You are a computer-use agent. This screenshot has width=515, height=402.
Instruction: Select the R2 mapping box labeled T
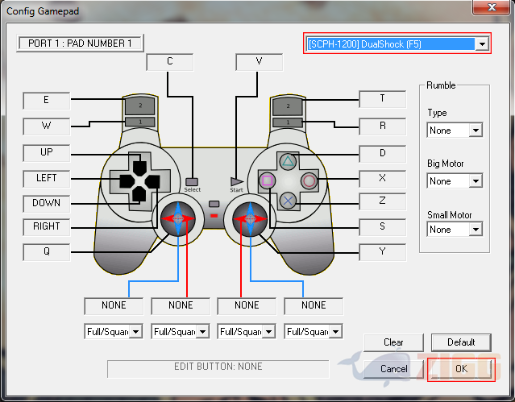click(382, 99)
